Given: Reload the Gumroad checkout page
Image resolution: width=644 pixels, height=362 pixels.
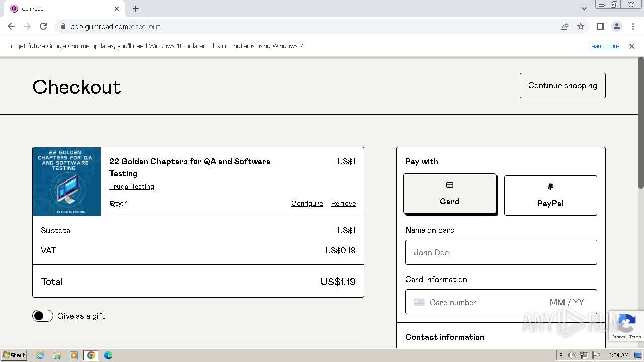Looking at the screenshot, I should pyautogui.click(x=43, y=27).
